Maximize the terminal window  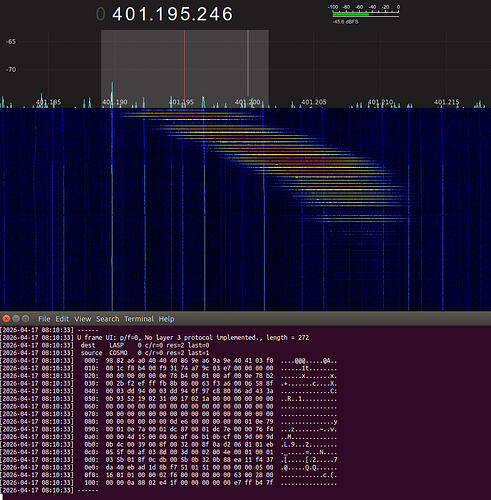coord(25,319)
